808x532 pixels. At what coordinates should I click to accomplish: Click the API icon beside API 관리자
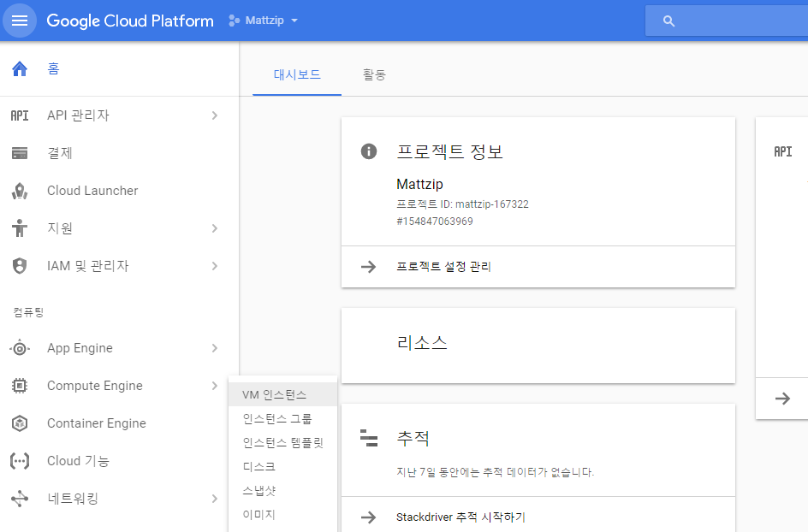click(x=20, y=115)
